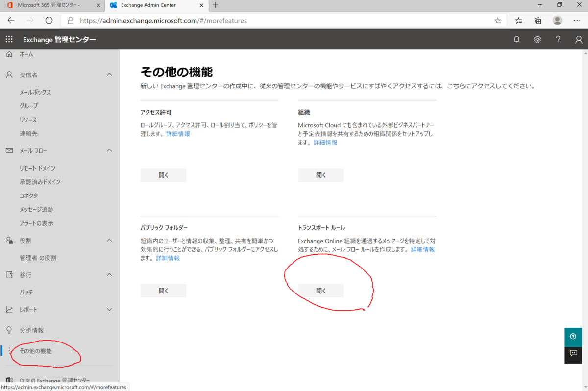Add page to favorites star icon

[x=498, y=21]
